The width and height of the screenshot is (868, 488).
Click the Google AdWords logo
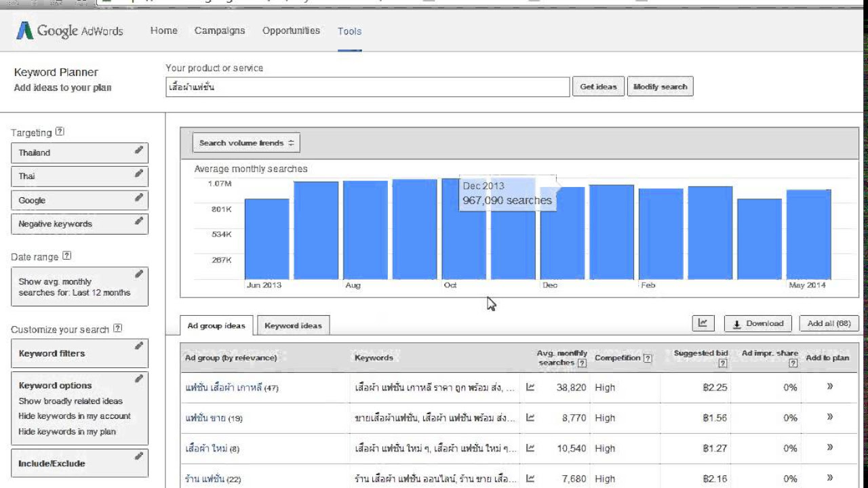pos(70,30)
